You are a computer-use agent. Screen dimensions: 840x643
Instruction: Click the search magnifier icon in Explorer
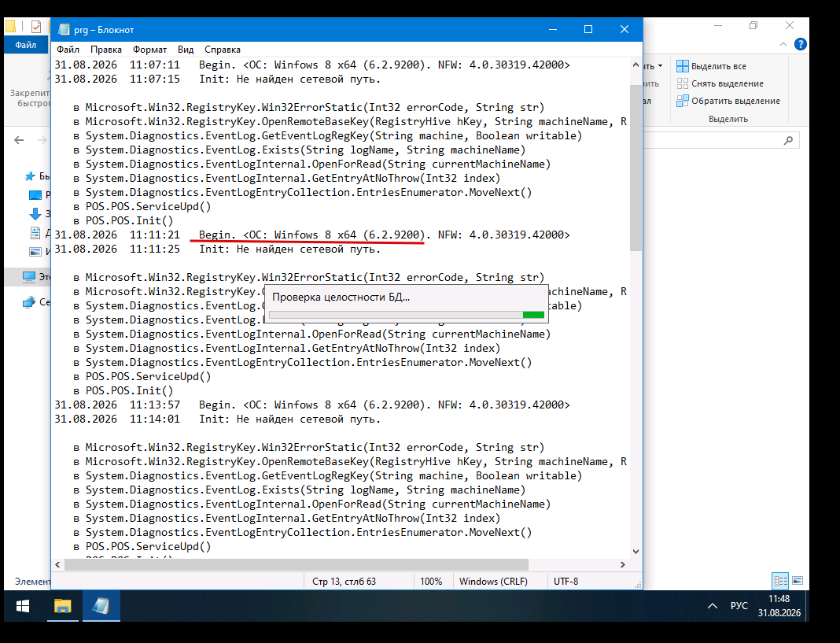pyautogui.click(x=788, y=141)
